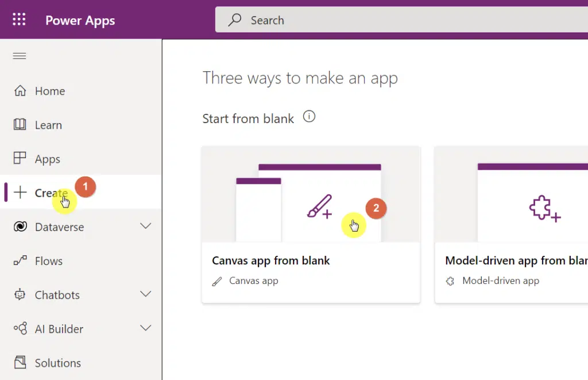Click the info icon beside Start from blank
Viewport: 588px width, 380px height.
coord(309,116)
